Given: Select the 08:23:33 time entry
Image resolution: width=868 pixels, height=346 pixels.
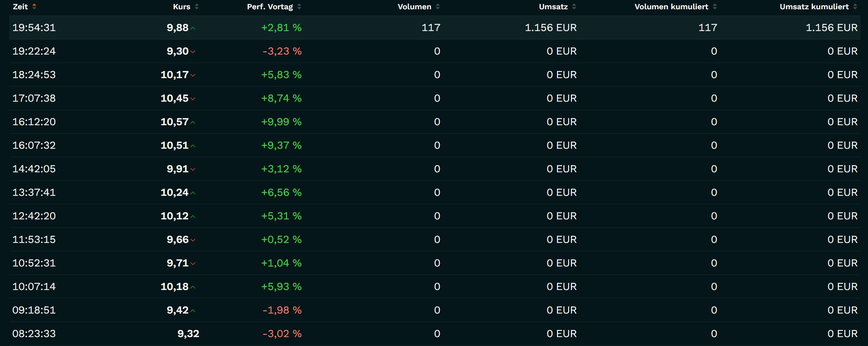Looking at the screenshot, I should [x=34, y=334].
